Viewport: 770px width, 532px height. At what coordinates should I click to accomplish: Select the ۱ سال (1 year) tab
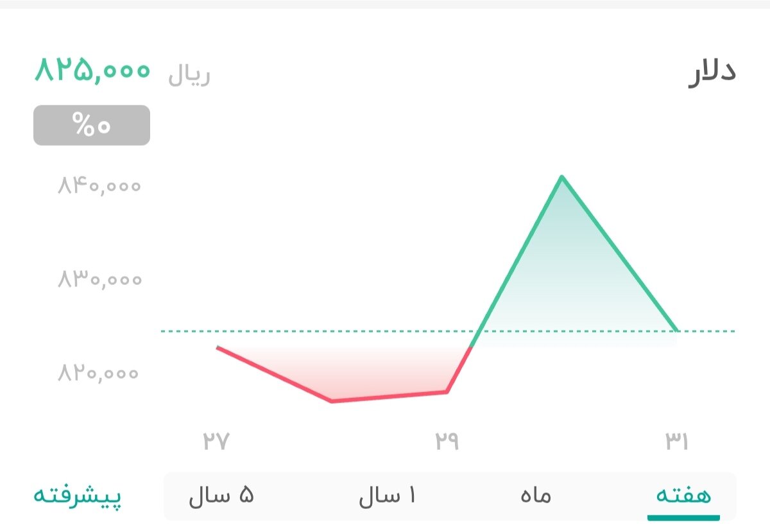pyautogui.click(x=388, y=495)
